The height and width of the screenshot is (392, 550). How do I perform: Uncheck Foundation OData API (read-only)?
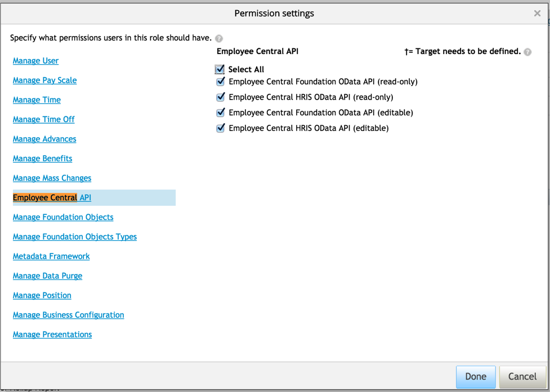221,82
